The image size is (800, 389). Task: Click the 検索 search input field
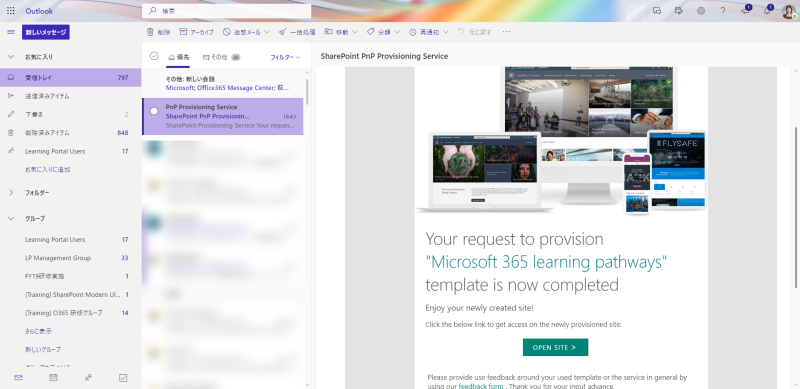pyautogui.click(x=227, y=11)
